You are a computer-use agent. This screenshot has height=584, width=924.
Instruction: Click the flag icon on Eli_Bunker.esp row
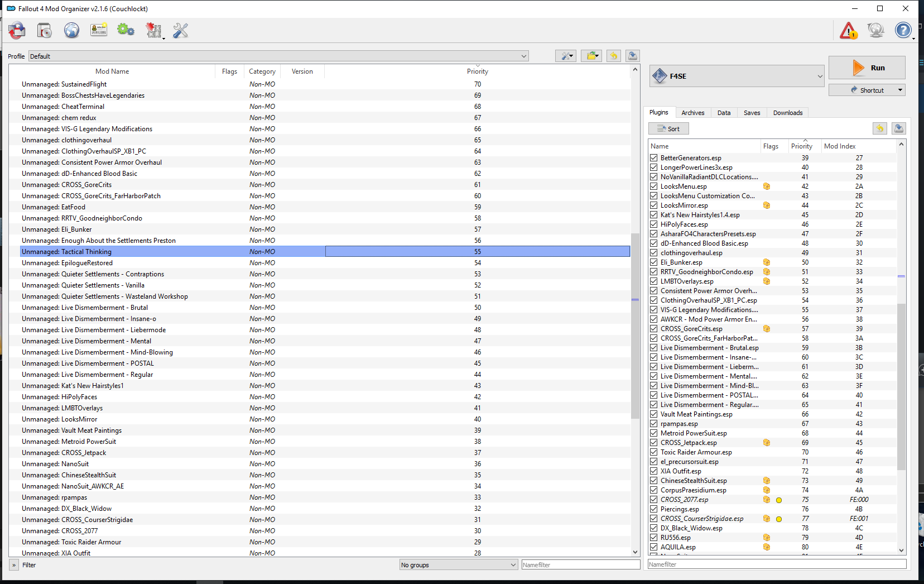[767, 262]
